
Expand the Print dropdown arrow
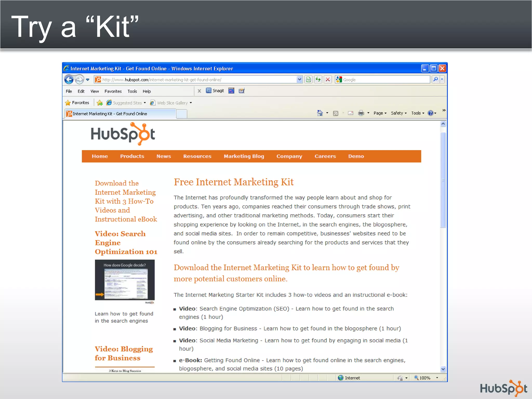point(368,113)
